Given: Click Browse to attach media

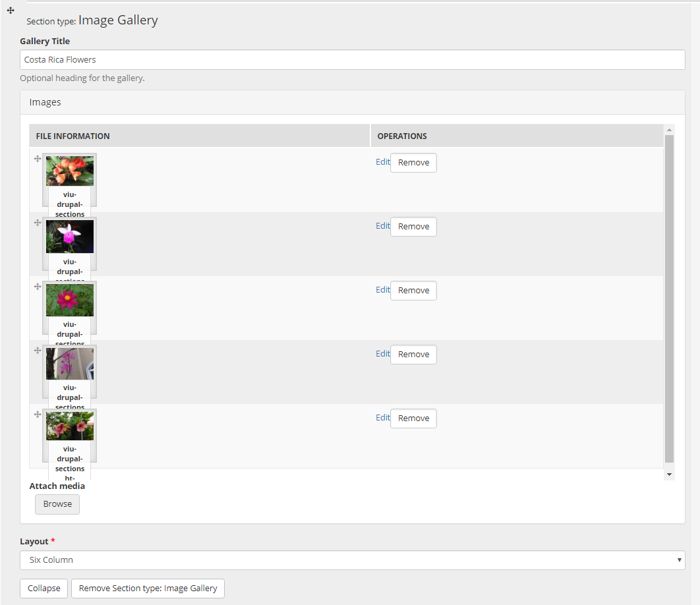Looking at the screenshot, I should 57,504.
